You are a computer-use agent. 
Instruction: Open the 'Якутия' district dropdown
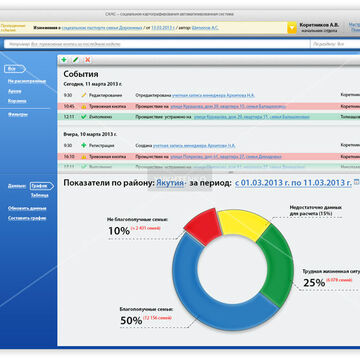(x=171, y=183)
